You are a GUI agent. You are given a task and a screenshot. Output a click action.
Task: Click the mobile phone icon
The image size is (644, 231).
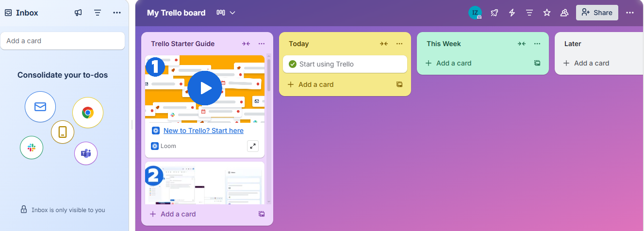(x=63, y=132)
